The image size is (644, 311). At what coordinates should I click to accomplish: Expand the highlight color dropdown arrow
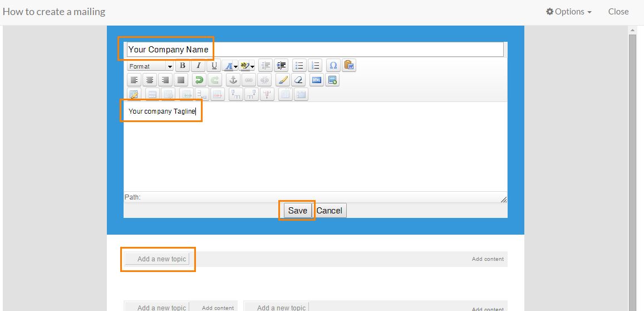[252, 66]
